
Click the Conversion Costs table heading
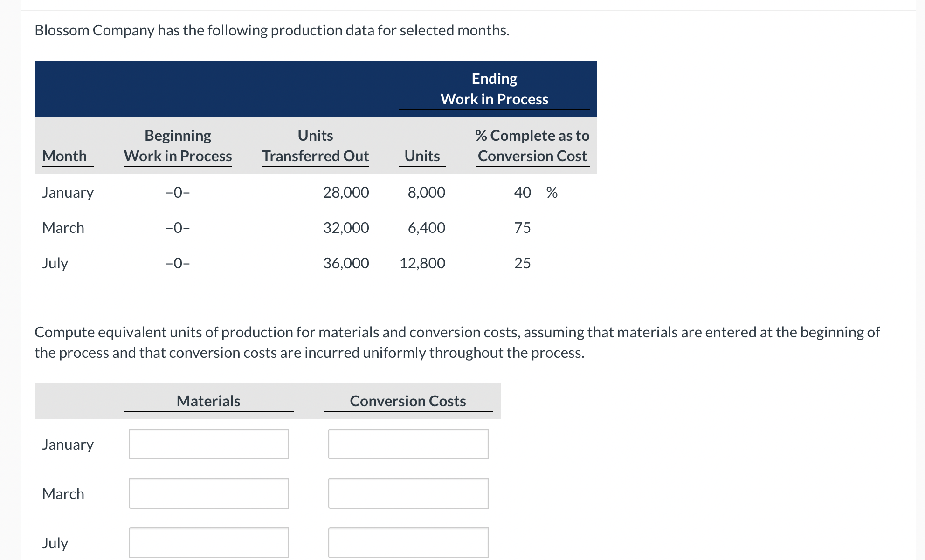point(407,400)
